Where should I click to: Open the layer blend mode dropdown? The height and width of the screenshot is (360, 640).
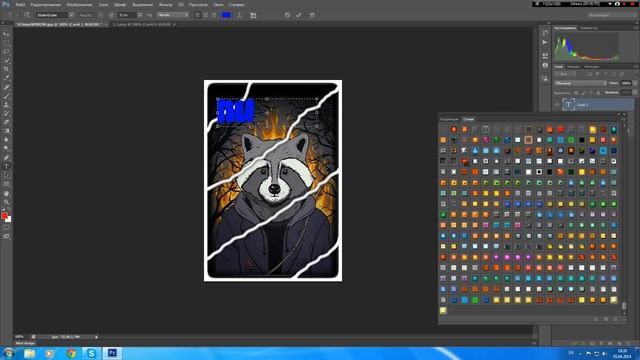[580, 83]
